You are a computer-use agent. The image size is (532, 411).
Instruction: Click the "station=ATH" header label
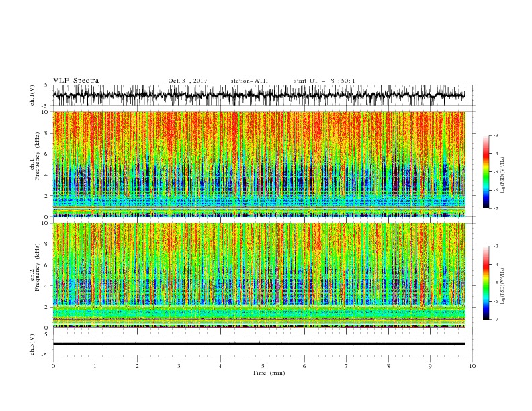coord(249,81)
